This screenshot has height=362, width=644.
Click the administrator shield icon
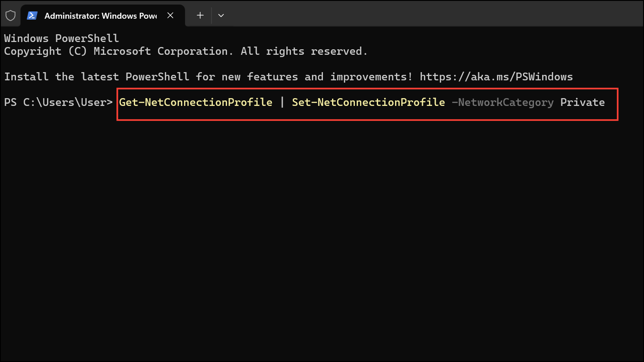click(10, 16)
